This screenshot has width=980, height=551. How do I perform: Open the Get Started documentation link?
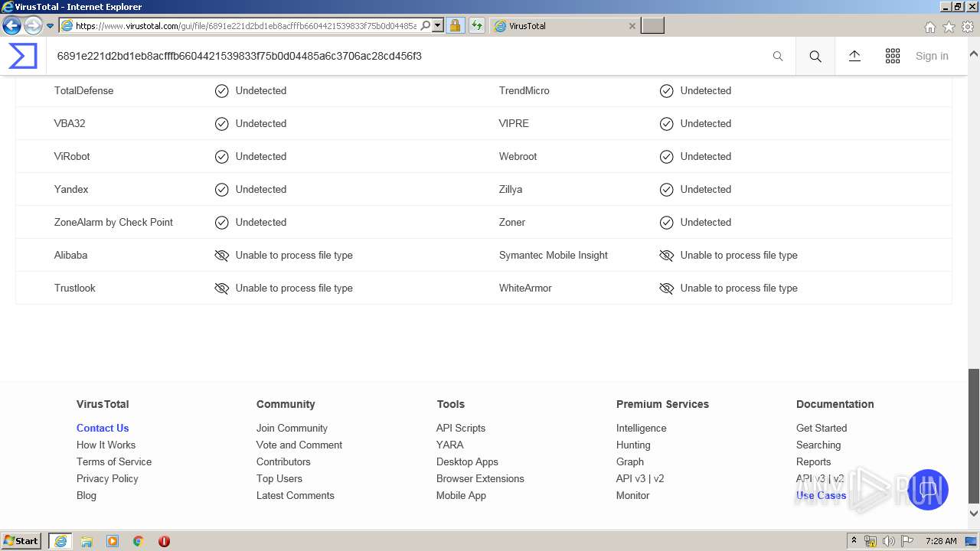click(x=822, y=428)
